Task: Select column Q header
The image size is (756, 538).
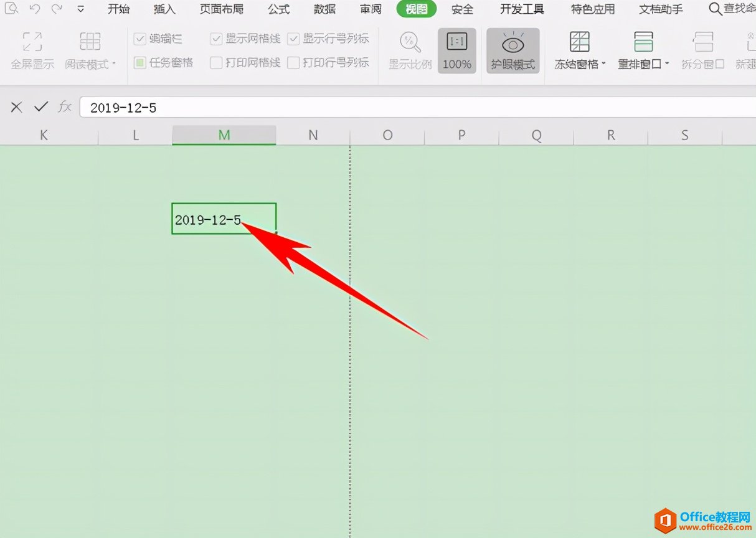Action: pyautogui.click(x=536, y=135)
